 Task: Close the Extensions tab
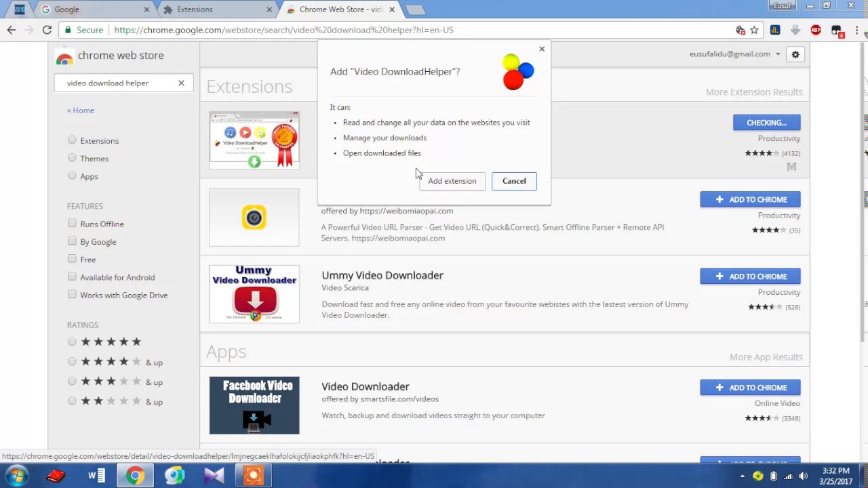point(269,9)
